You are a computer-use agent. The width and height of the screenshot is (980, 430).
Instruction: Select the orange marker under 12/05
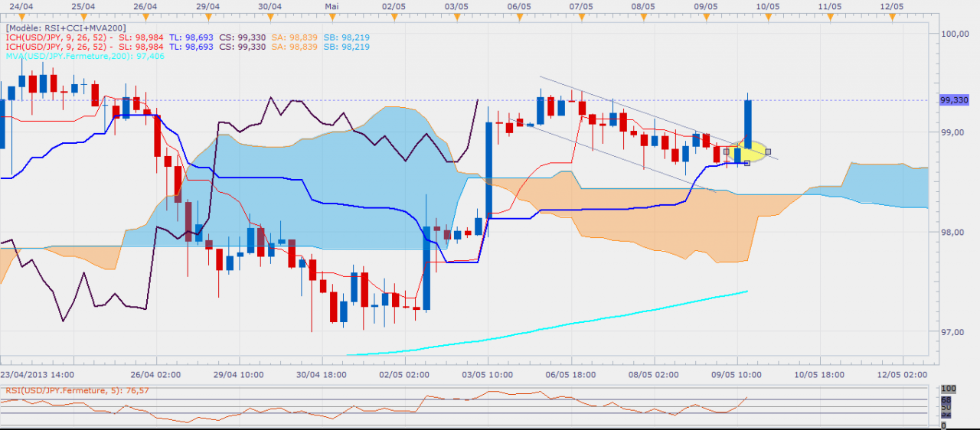(892, 15)
